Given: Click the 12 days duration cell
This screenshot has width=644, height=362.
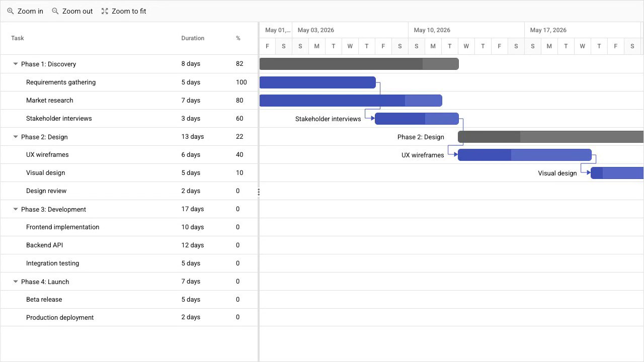Looking at the screenshot, I should [203, 245].
